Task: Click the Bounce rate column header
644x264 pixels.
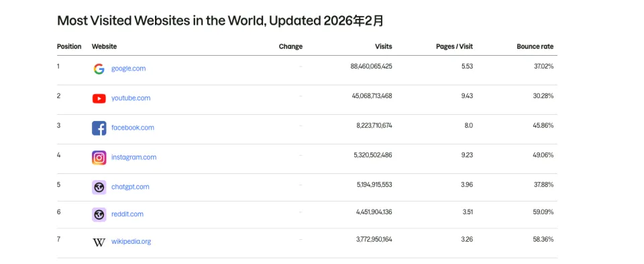Action: [535, 46]
